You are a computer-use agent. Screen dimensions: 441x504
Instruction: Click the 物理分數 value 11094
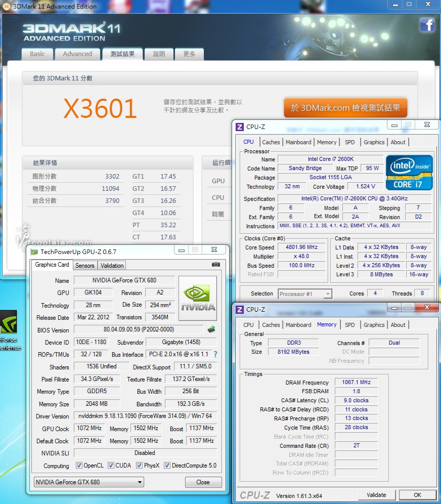(110, 189)
